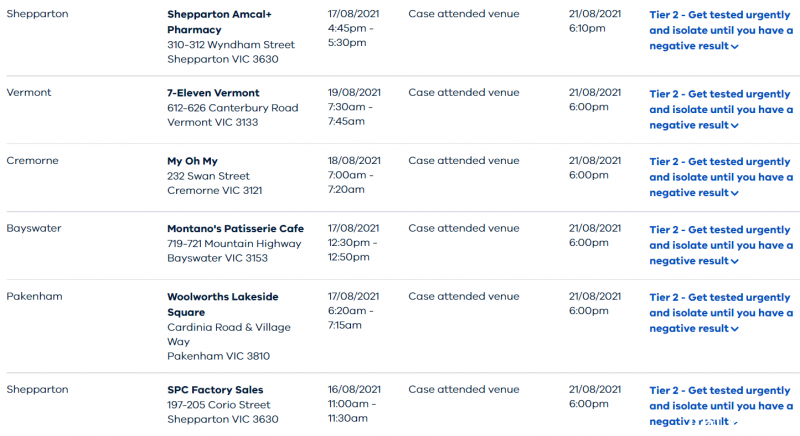Select the SPC Factory Sales venue name

[215, 390]
